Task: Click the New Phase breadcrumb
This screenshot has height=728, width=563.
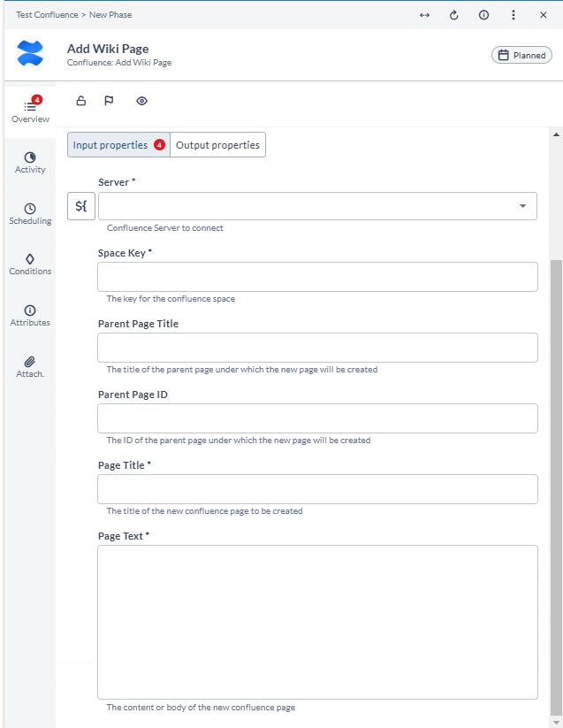Action: click(x=110, y=15)
